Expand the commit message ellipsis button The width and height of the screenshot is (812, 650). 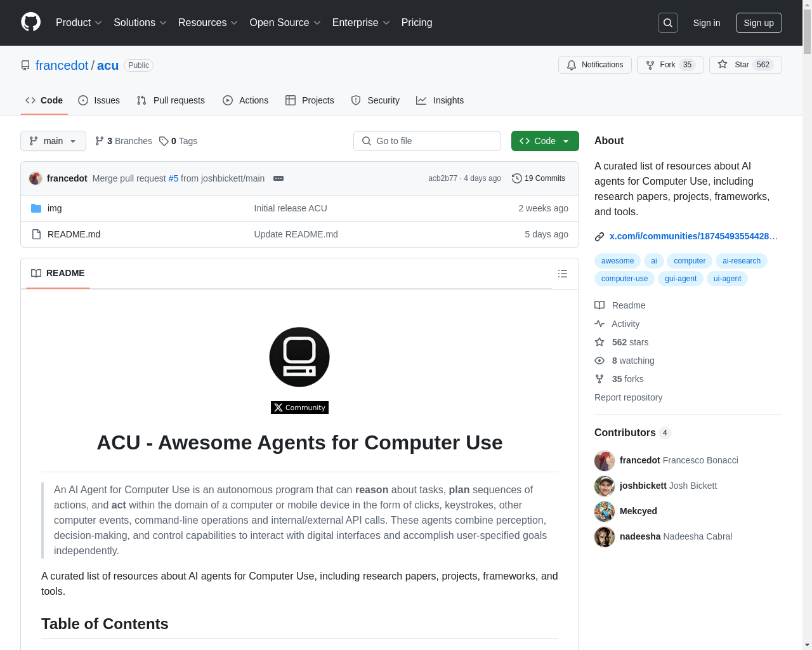pyautogui.click(x=278, y=178)
